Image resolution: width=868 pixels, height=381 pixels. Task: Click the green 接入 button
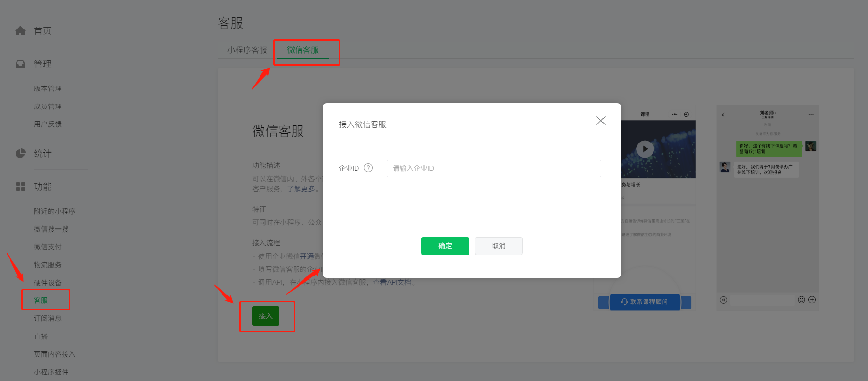[266, 316]
